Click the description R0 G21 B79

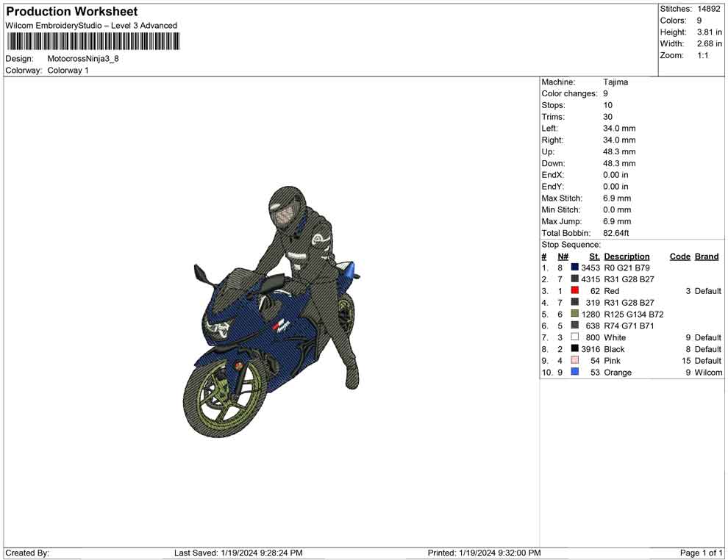[627, 268]
